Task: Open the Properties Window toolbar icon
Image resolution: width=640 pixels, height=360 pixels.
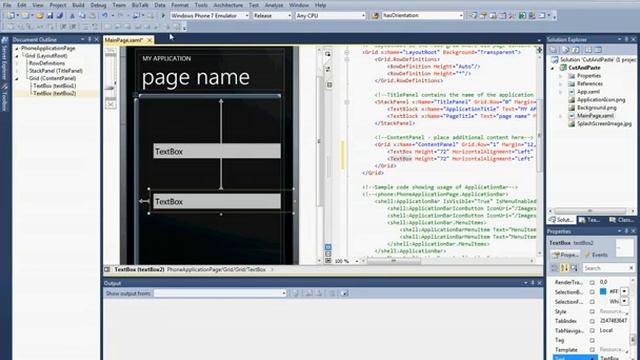Action: pos(483,16)
